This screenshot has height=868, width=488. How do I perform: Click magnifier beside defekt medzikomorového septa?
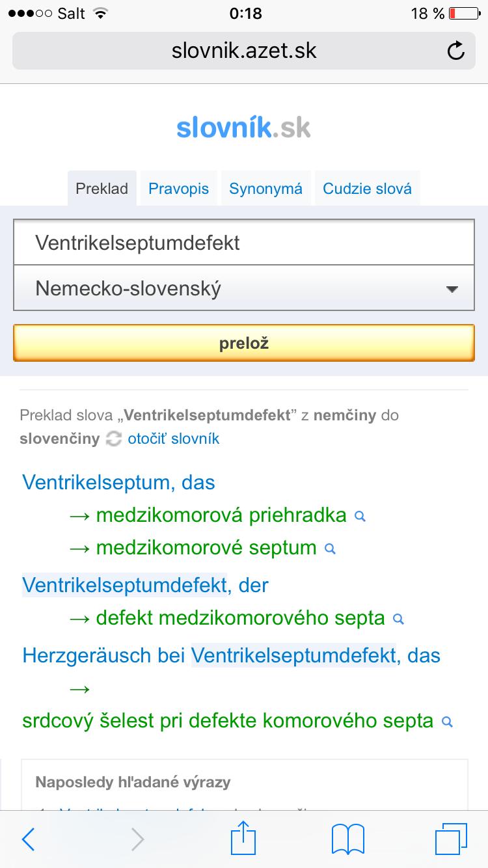(399, 619)
